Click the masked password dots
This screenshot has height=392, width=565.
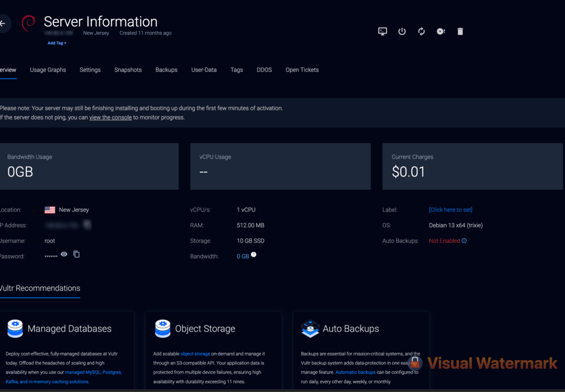click(51, 256)
